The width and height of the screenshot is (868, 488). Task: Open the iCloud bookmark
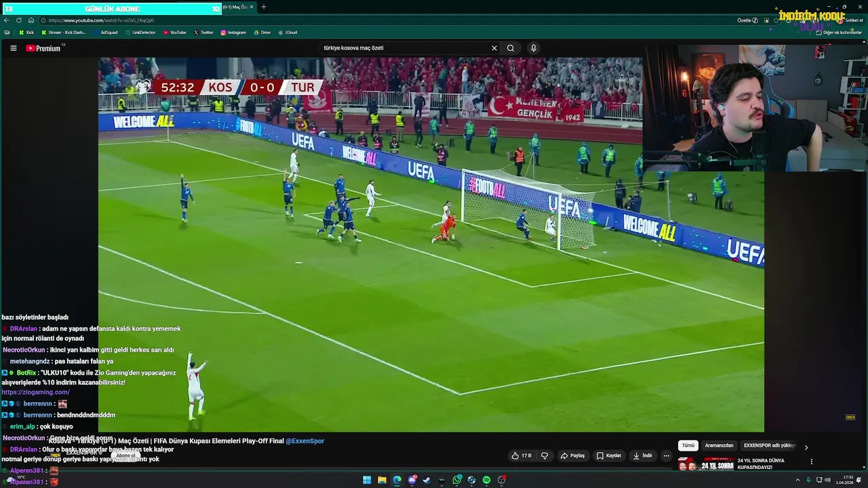pos(288,33)
